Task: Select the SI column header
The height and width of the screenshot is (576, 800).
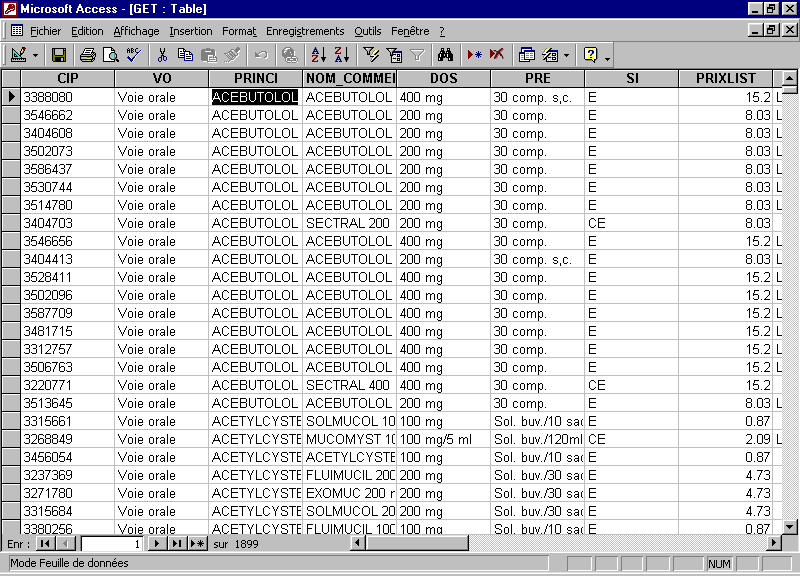Action: click(x=632, y=79)
